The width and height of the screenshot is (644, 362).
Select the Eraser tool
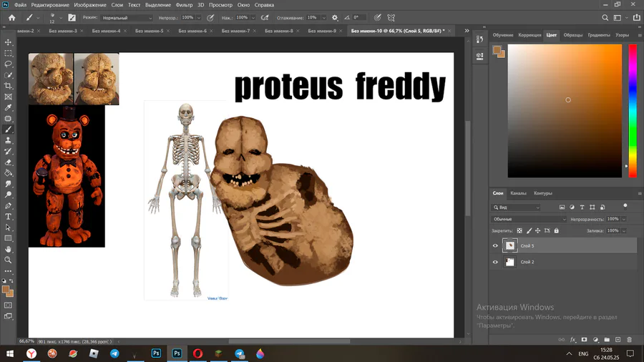pos(8,162)
